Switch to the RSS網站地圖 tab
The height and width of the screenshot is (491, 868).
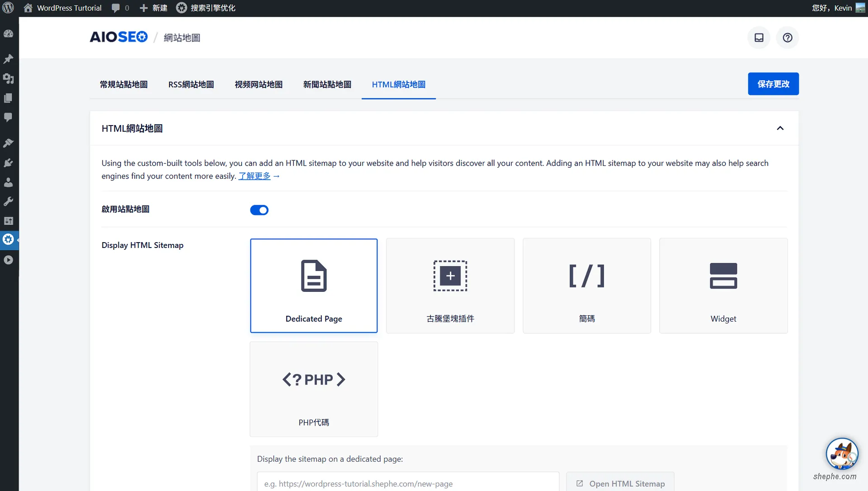(191, 84)
